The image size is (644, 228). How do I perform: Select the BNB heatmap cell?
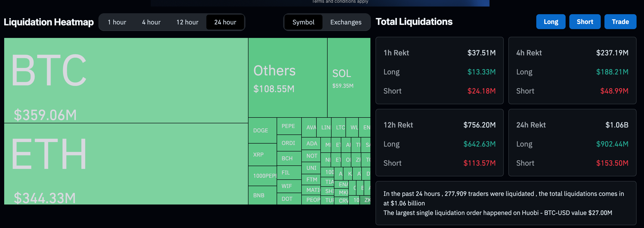coord(262,195)
